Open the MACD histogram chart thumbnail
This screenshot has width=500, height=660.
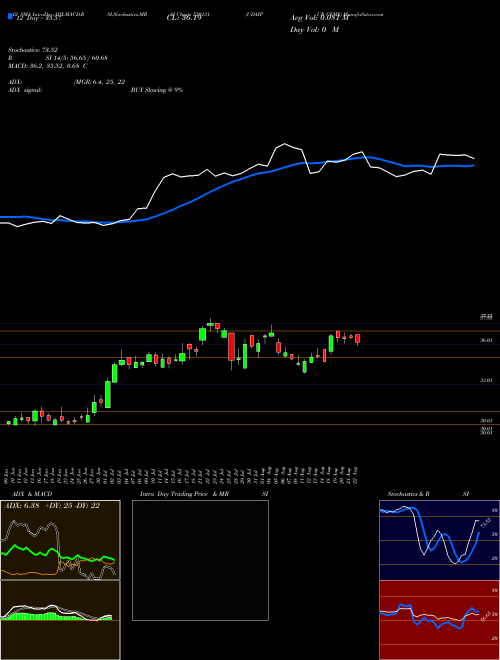click(x=60, y=620)
